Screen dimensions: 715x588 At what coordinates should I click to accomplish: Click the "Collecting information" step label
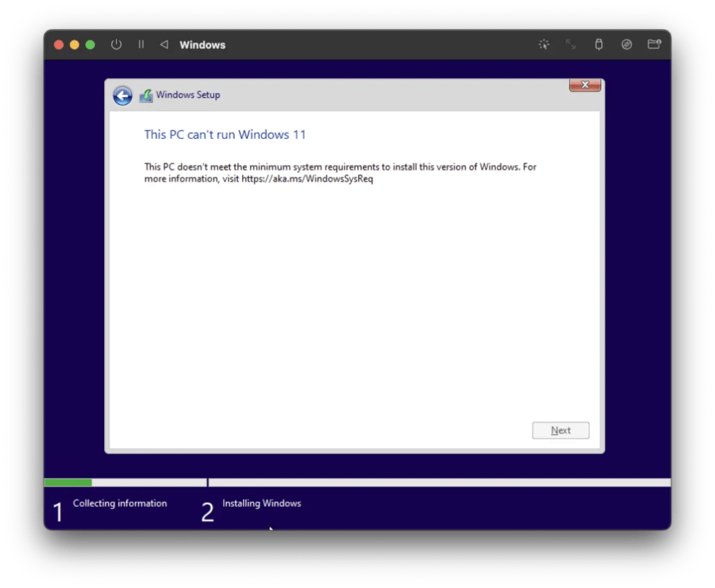click(120, 504)
